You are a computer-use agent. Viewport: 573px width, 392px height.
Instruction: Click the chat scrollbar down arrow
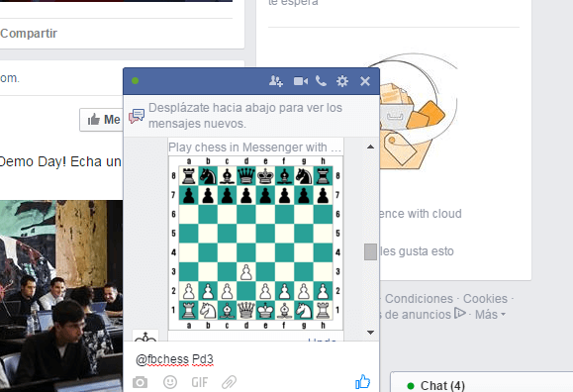(x=370, y=333)
